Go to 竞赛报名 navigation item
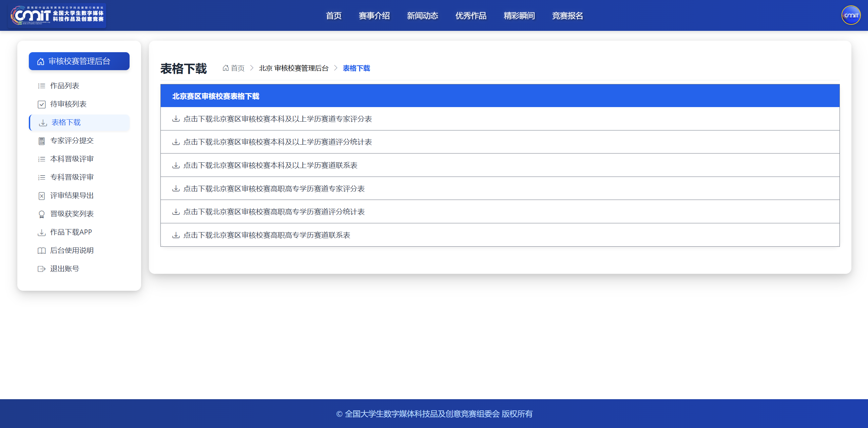Screen dimensions: 868x428 pyautogui.click(x=567, y=16)
